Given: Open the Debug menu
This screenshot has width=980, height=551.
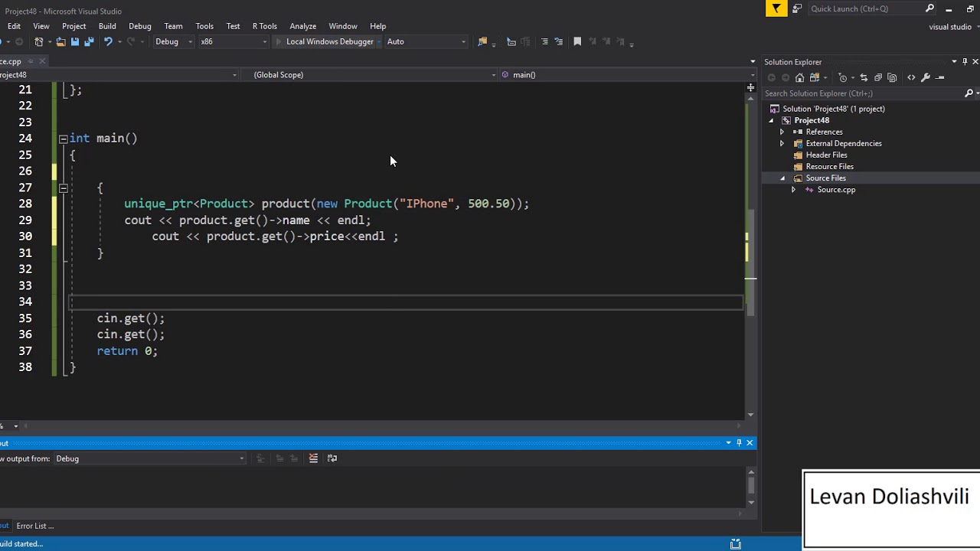Looking at the screenshot, I should coord(140,26).
